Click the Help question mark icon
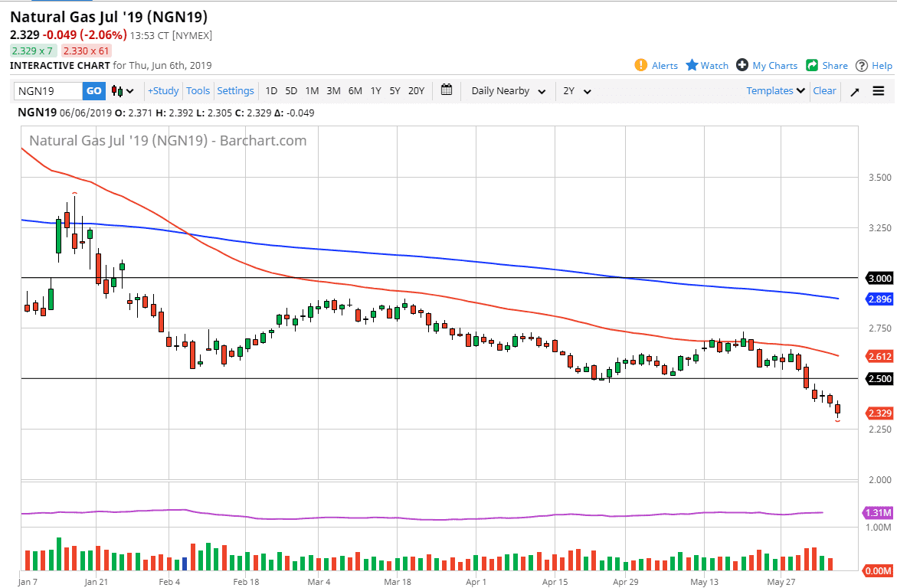Image resolution: width=897 pixels, height=588 pixels. coord(862,66)
